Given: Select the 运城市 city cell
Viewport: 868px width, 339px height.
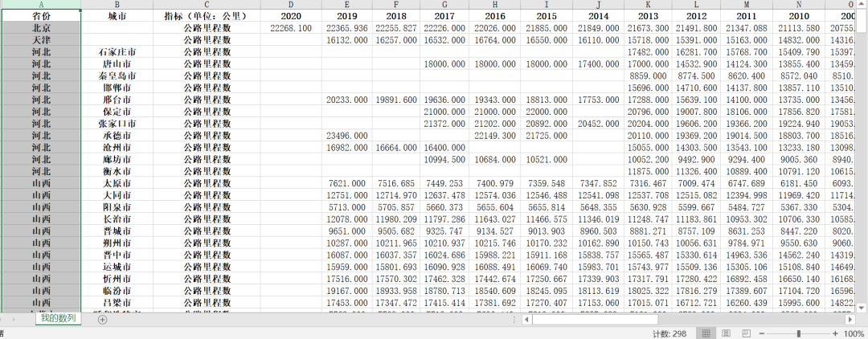Looking at the screenshot, I should (x=117, y=268).
